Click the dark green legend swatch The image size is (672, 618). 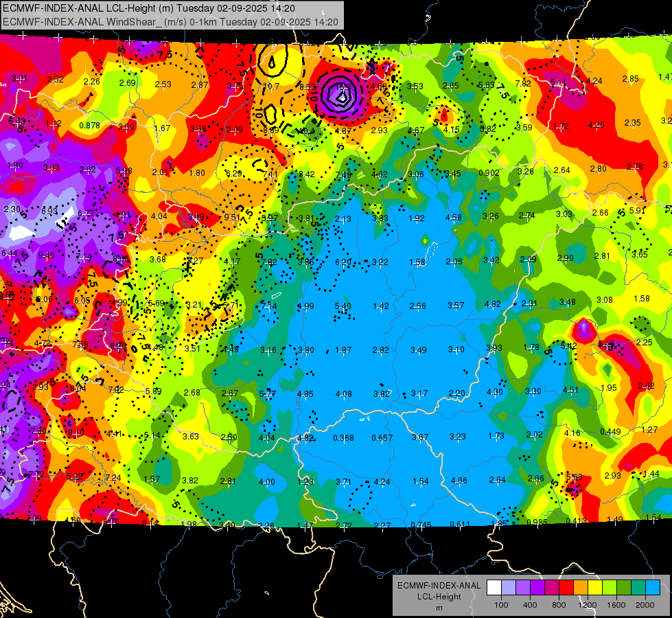tap(624, 588)
